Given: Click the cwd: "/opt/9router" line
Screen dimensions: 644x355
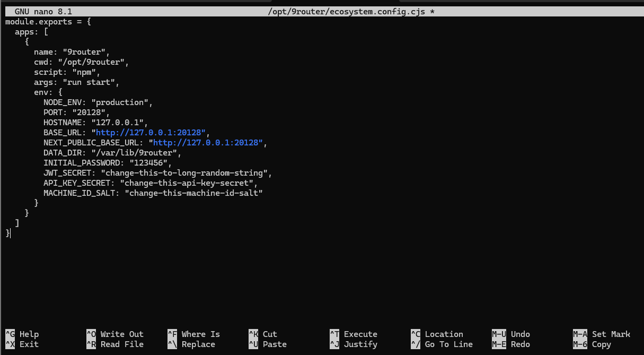Looking at the screenshot, I should [82, 62].
